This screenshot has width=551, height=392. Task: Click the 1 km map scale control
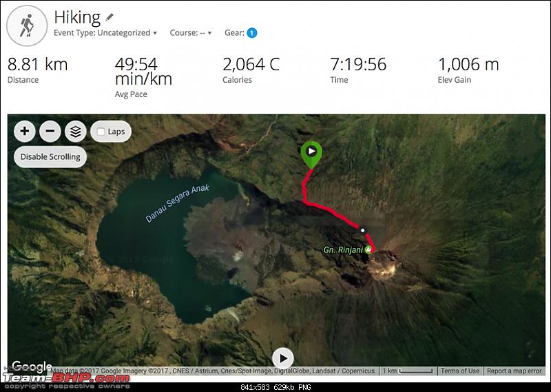click(x=408, y=371)
